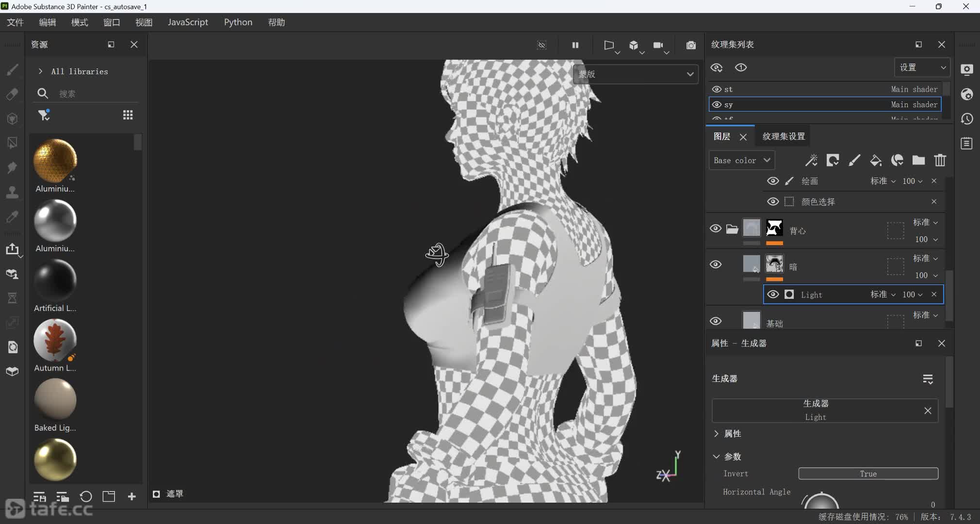
Task: Hide the Light generator effect
Action: [773, 295]
